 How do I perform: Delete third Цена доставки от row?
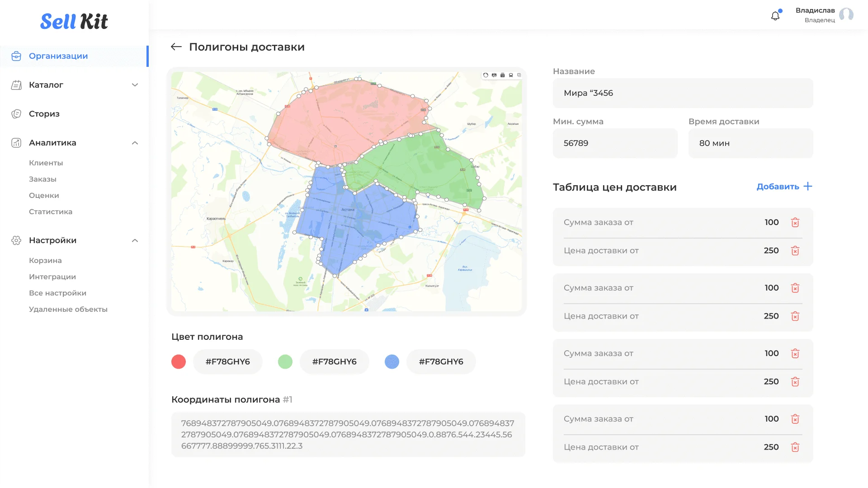[x=795, y=382]
